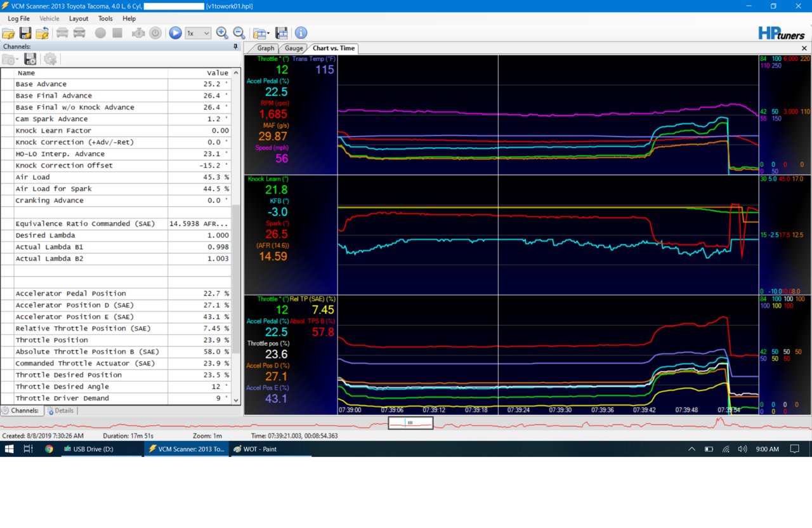Click the Accel Pos E legend value 43.1
Viewport: 812px width, 528px height.
tap(276, 399)
